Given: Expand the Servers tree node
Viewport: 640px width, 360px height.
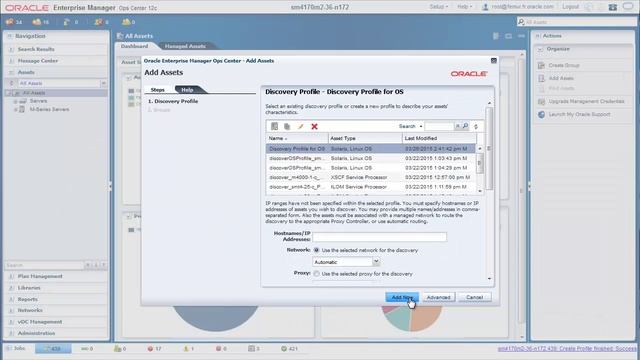Looking at the screenshot, I should click(x=16, y=101).
